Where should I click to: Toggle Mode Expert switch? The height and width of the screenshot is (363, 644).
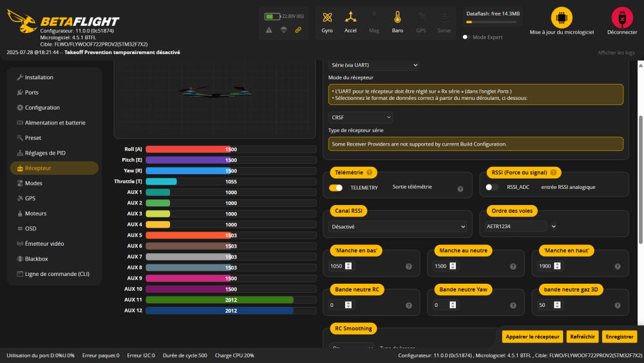(x=466, y=37)
